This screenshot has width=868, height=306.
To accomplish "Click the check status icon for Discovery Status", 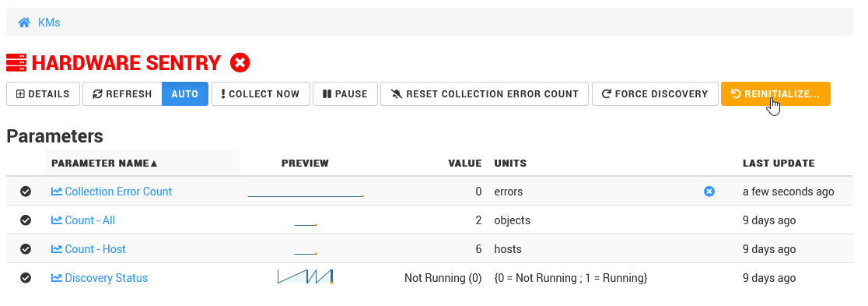I will tap(26, 278).
